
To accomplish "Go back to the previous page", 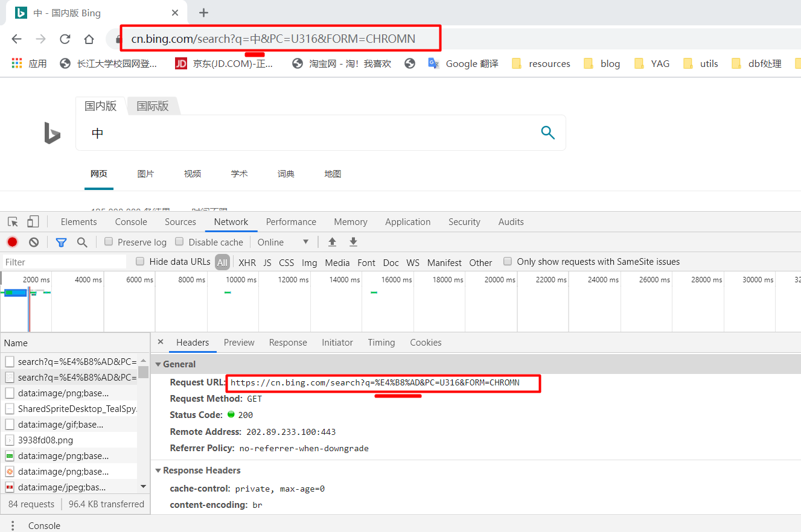I will click(x=16, y=39).
